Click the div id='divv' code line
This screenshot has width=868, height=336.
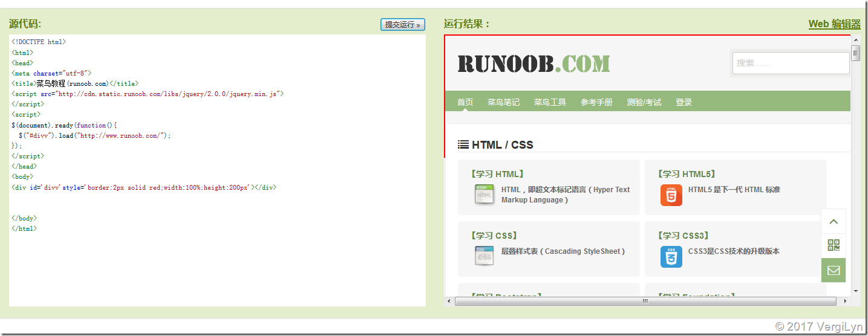tap(143, 187)
